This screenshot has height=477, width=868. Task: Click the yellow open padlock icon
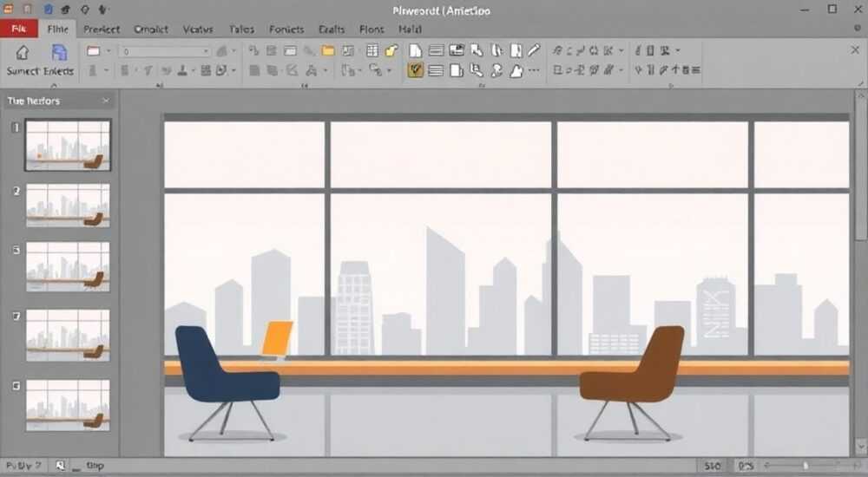(x=391, y=51)
